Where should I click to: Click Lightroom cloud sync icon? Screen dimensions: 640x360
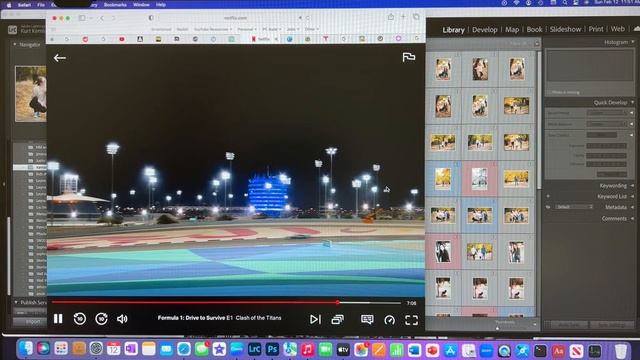[x=636, y=29]
